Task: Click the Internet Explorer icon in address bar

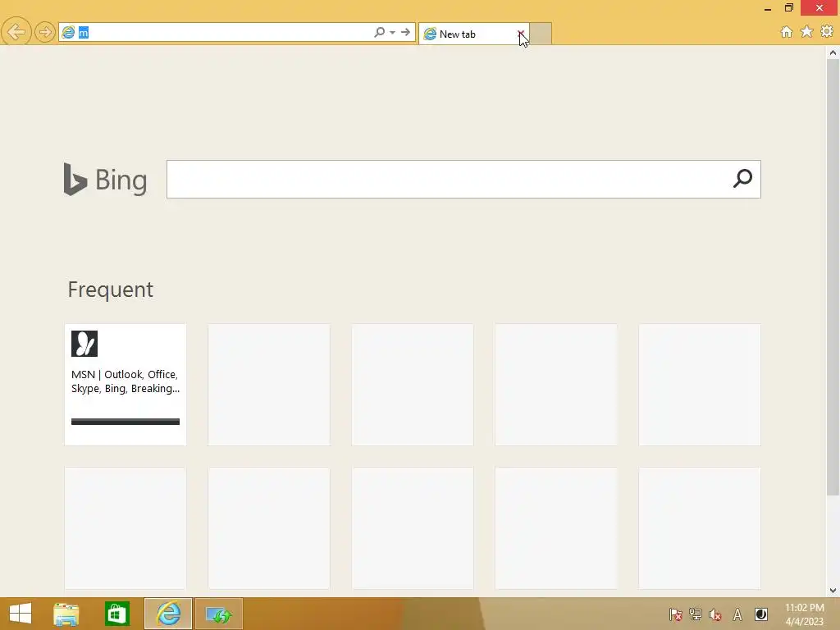Action: (68, 33)
